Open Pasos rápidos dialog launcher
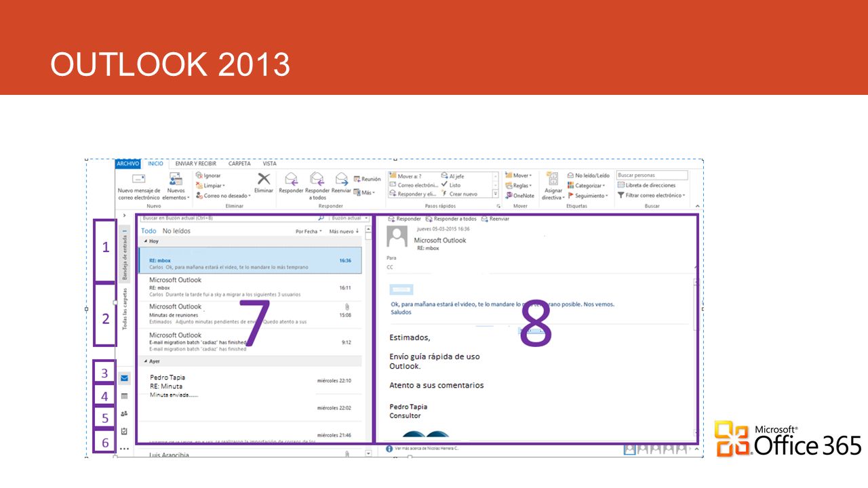868x488 pixels. [498, 205]
